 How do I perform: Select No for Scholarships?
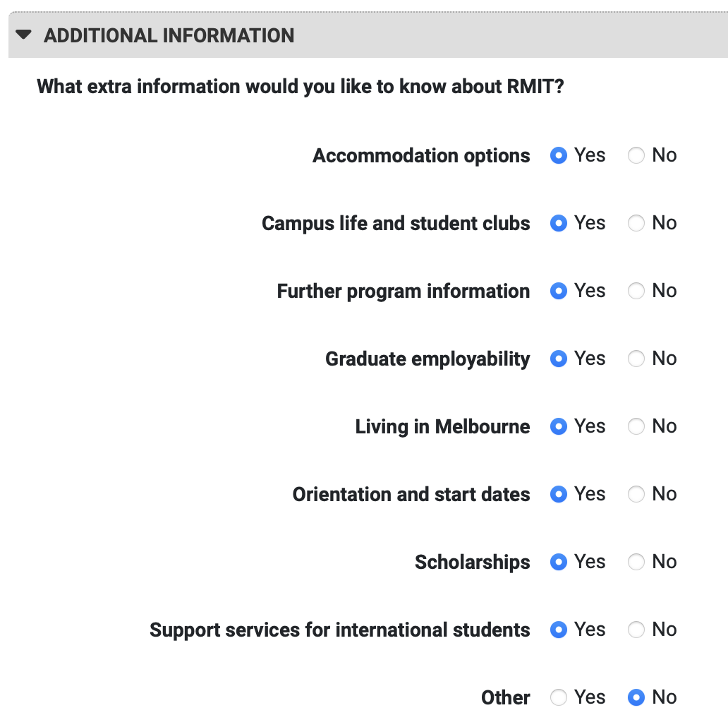(x=636, y=562)
